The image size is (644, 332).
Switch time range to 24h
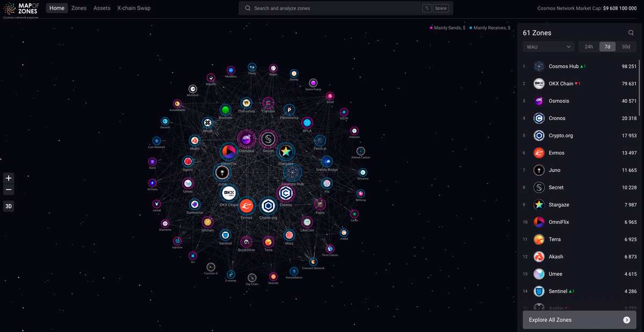(589, 47)
